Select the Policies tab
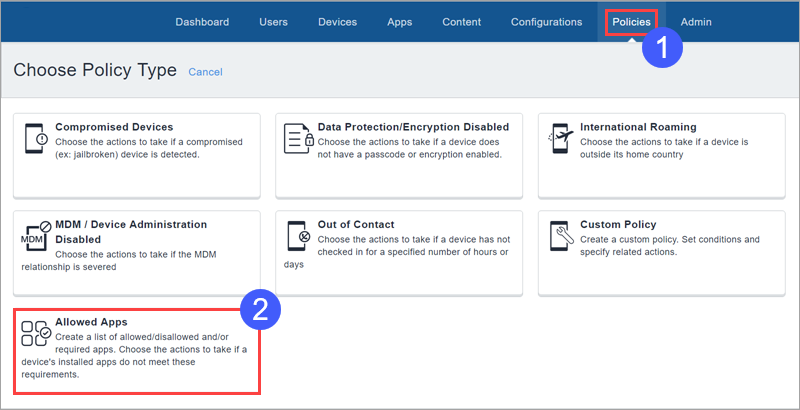Viewport: 800px width, 410px height. pos(631,22)
